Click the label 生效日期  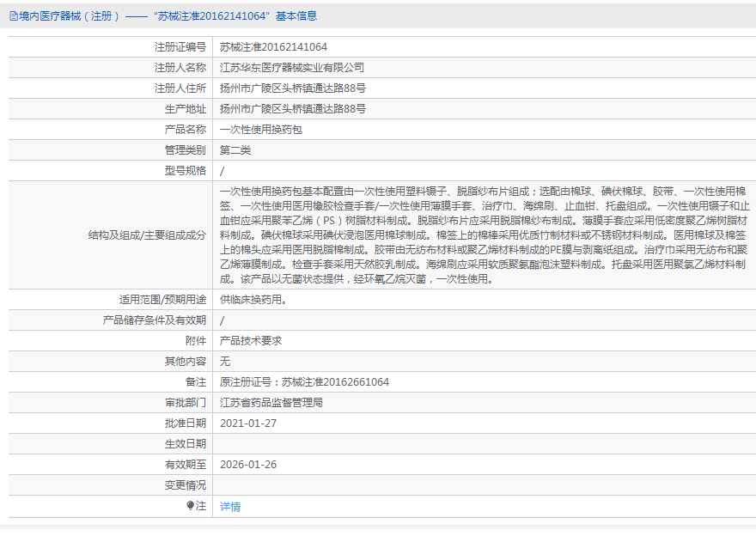186,444
